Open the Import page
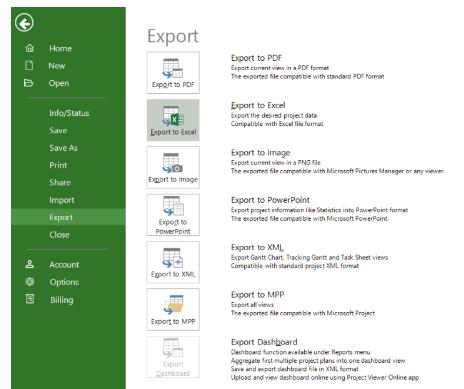The image size is (464, 389). tap(62, 200)
